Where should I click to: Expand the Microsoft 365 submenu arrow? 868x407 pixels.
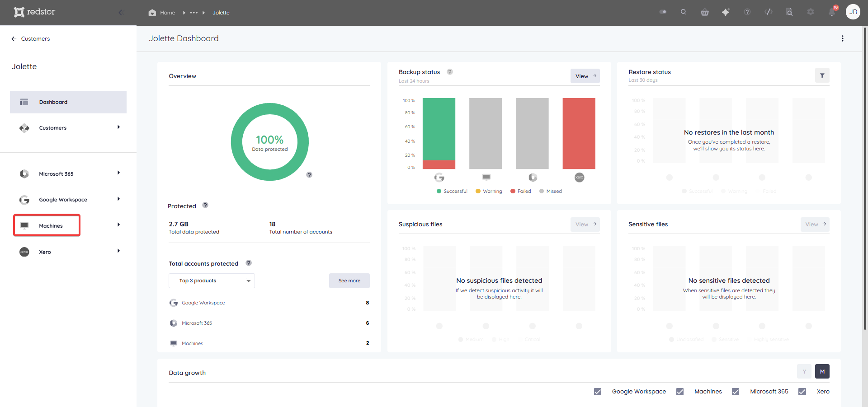coord(118,173)
